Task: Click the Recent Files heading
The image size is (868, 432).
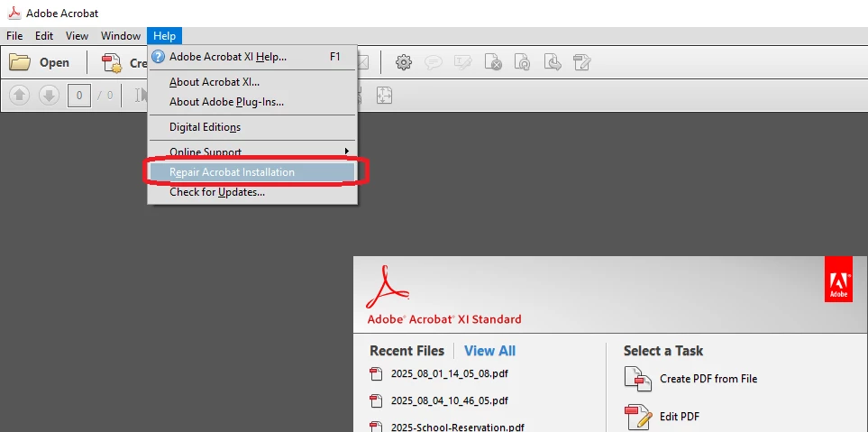Action: click(407, 351)
